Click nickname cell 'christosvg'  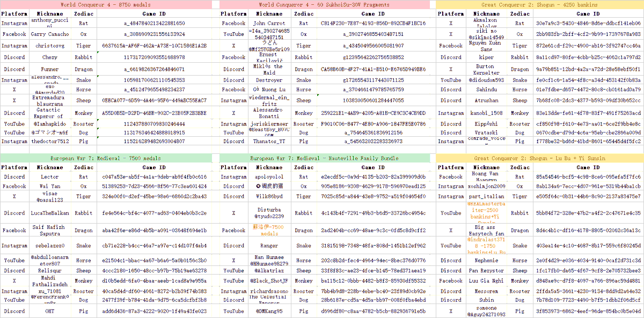coord(50,46)
